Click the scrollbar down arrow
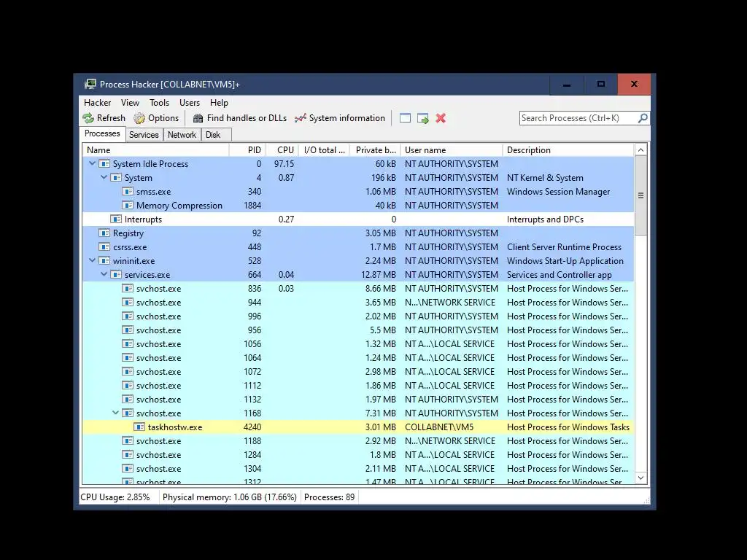Screen dimensions: 747x560 point(640,478)
